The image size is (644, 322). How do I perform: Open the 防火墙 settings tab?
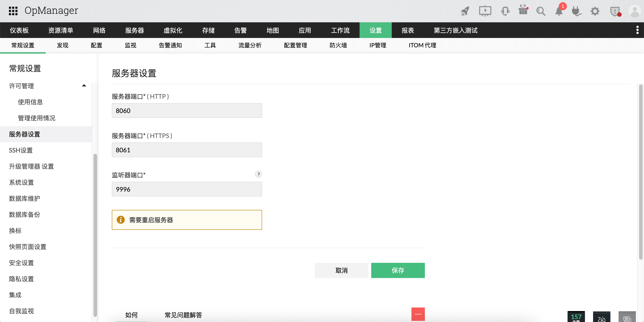(338, 45)
